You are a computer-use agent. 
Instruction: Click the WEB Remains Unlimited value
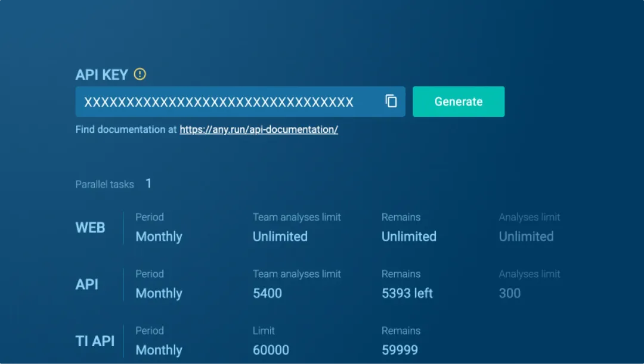[408, 237]
